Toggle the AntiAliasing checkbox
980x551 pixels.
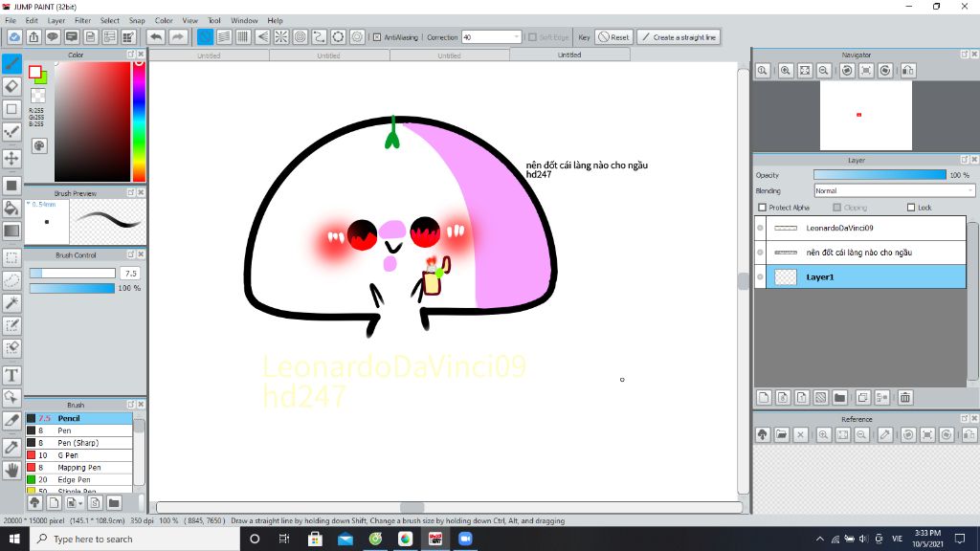377,37
